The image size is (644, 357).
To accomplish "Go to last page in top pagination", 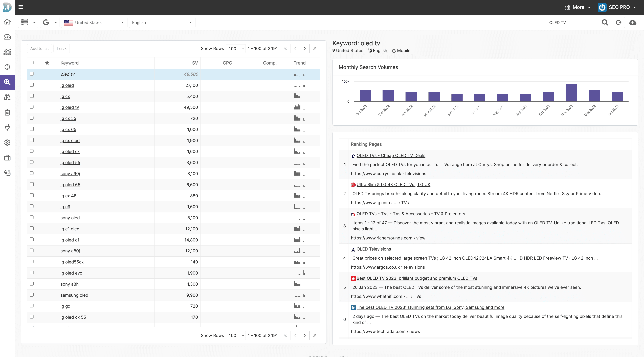I will click(315, 49).
